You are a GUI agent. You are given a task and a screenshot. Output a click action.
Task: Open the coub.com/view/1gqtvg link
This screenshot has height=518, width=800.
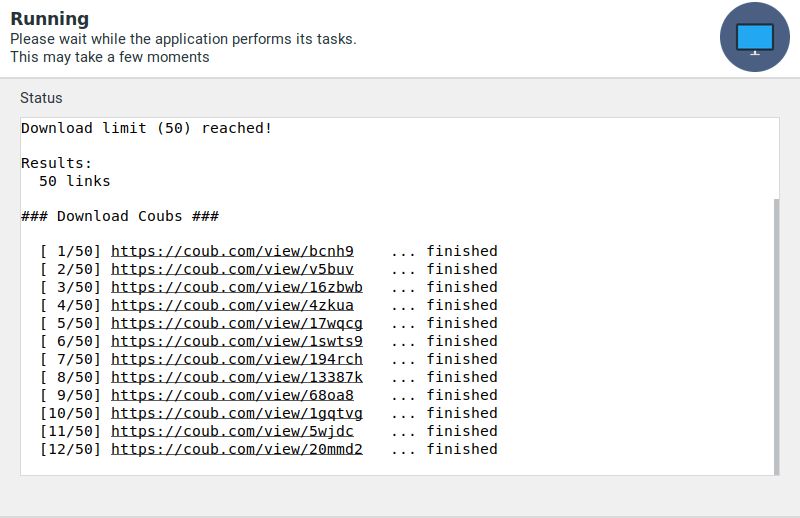point(236,413)
